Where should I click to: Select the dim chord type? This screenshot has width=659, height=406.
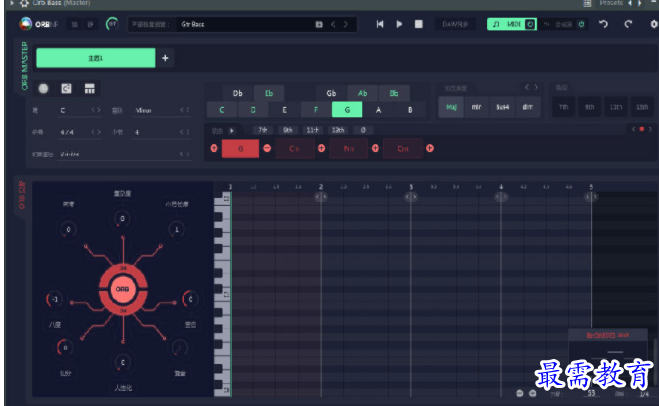point(527,107)
